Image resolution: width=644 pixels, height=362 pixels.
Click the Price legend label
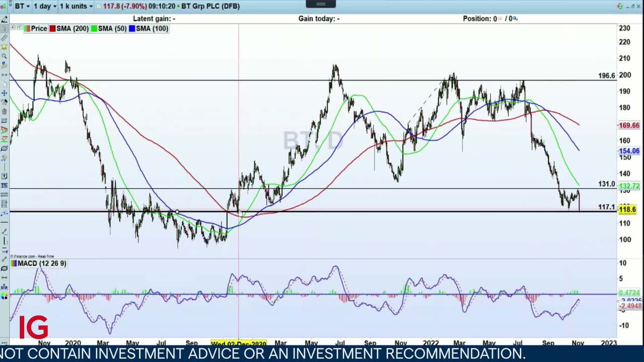(x=39, y=29)
